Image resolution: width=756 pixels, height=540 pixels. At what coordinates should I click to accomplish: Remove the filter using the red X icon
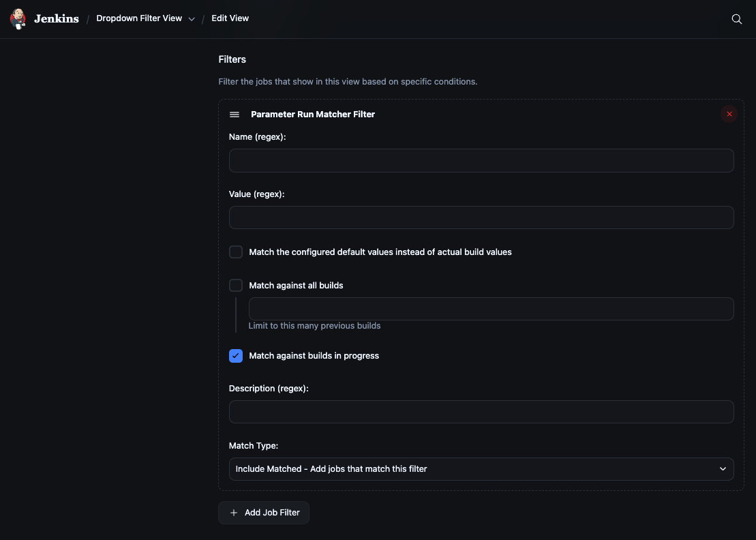(729, 114)
